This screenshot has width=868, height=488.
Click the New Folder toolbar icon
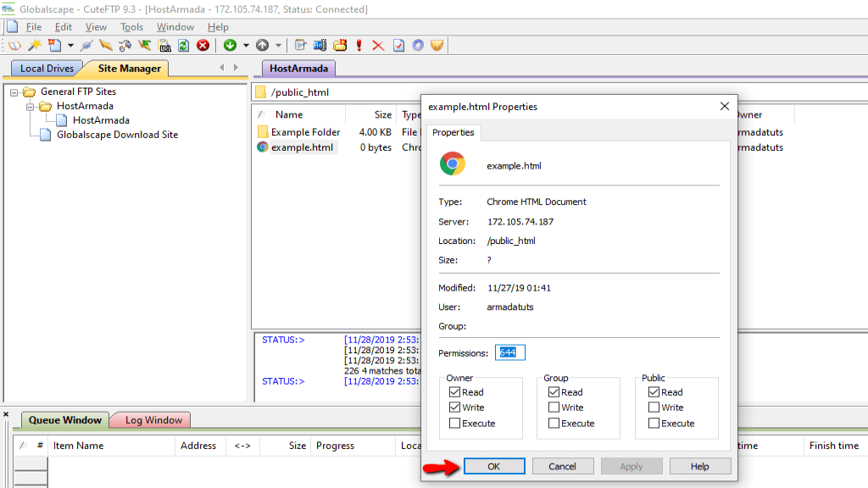pyautogui.click(x=340, y=46)
